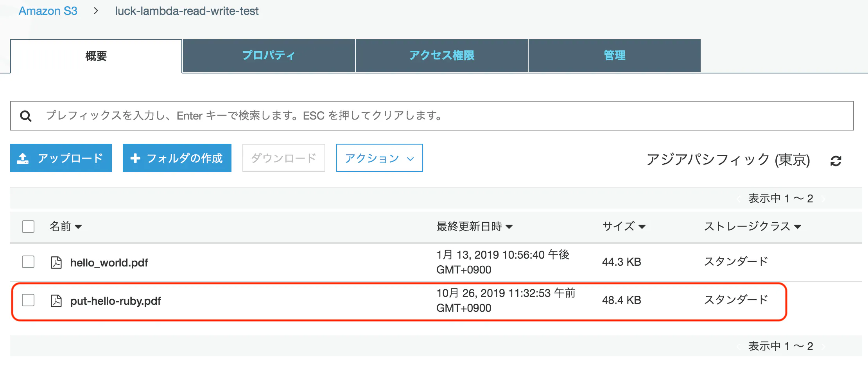Image resolution: width=868 pixels, height=379 pixels.
Task: Open the アクセス権限 tab
Action: (441, 55)
